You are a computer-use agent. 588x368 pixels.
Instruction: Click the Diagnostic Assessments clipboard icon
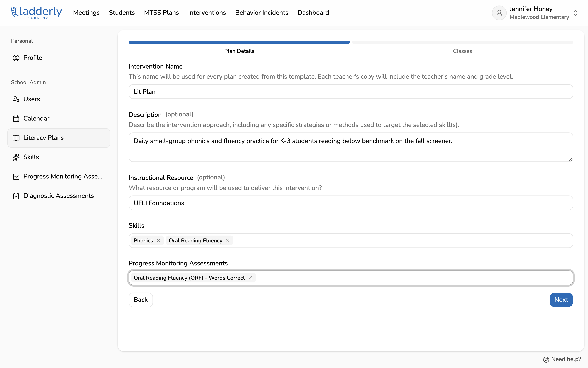click(x=16, y=196)
